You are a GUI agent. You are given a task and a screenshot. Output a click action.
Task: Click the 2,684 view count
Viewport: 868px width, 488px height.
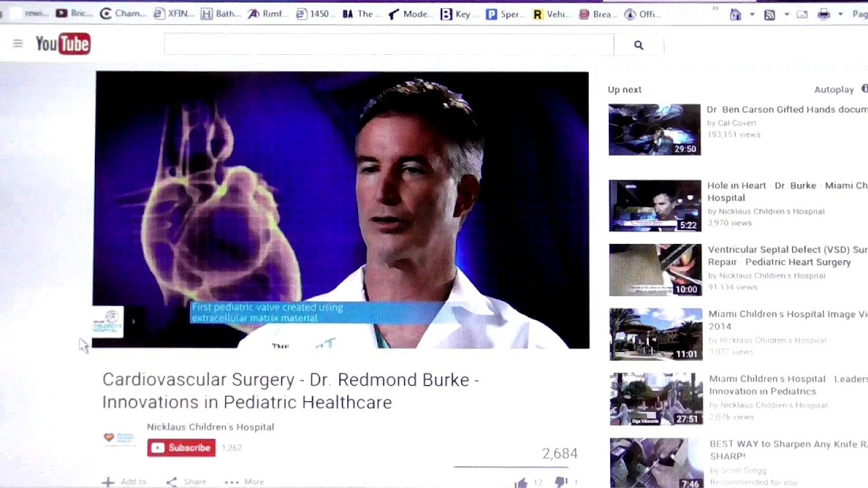tap(559, 453)
